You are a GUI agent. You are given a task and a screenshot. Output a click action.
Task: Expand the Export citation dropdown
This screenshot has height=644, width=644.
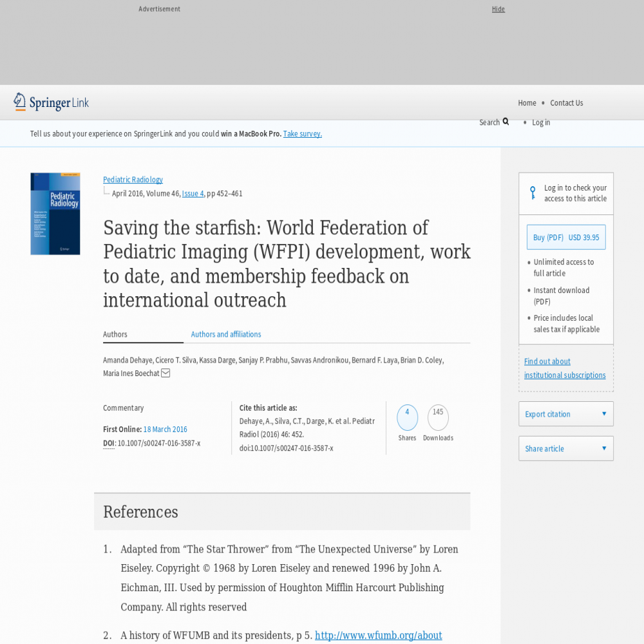566,414
